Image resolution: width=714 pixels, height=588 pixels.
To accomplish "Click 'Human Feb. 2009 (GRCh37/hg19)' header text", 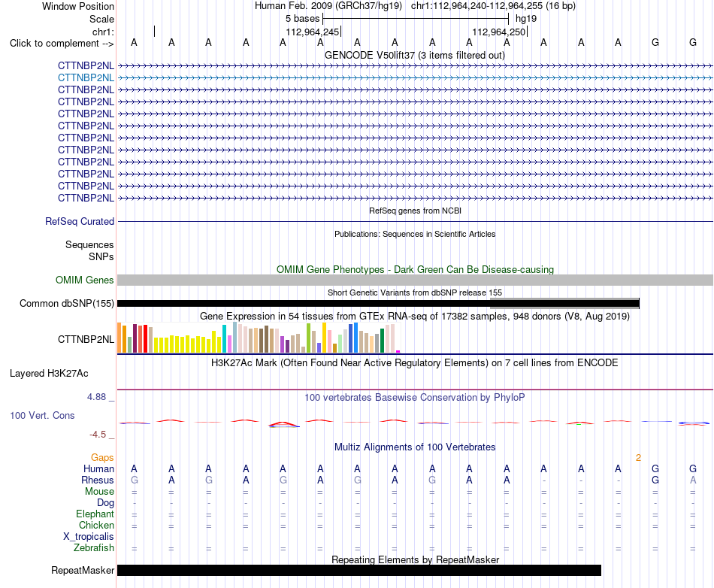I will coord(328,6).
